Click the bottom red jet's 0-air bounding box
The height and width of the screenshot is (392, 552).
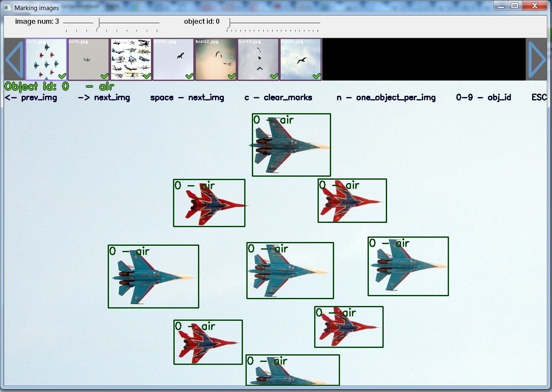tap(208, 342)
